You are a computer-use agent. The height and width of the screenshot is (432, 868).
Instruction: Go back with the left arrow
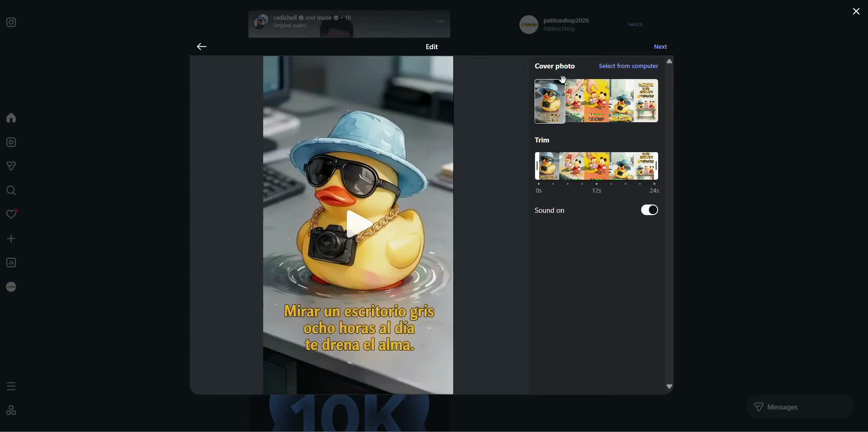tap(202, 46)
